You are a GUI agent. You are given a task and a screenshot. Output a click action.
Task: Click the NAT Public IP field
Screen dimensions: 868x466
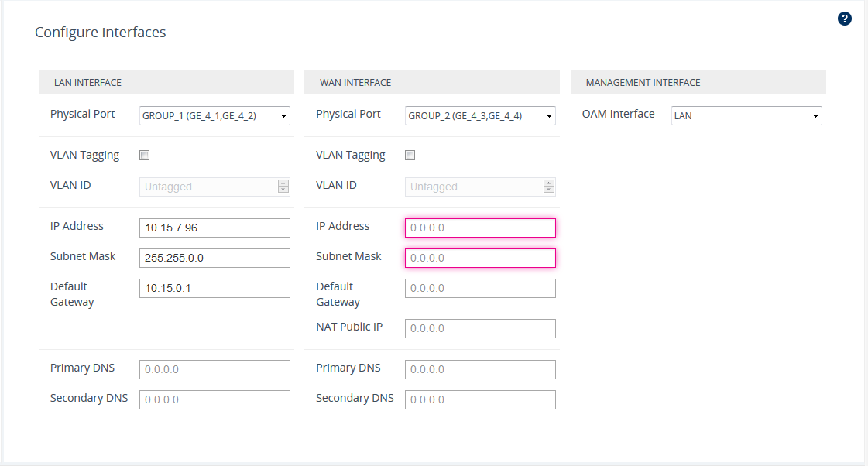tap(480, 328)
